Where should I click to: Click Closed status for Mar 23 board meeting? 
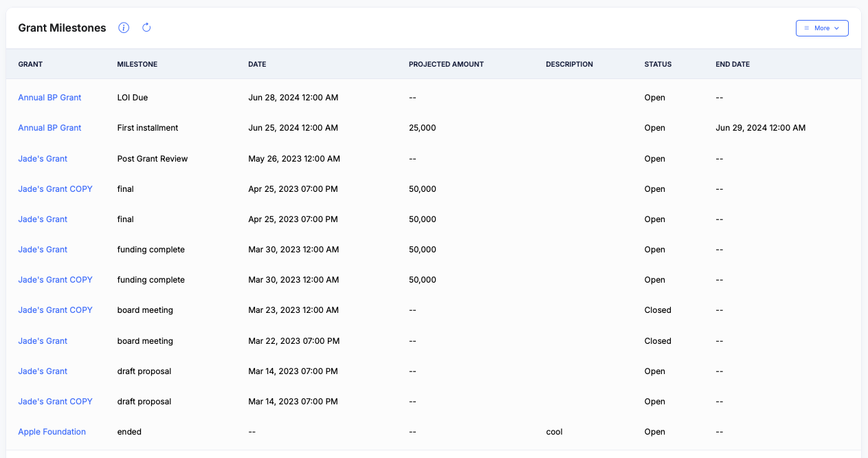pyautogui.click(x=658, y=310)
